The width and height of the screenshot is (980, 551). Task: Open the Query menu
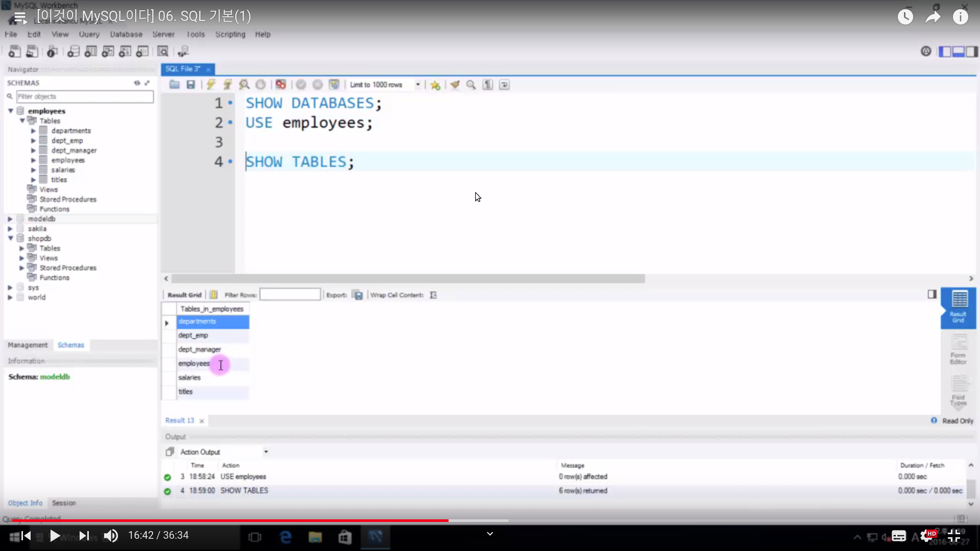click(89, 34)
